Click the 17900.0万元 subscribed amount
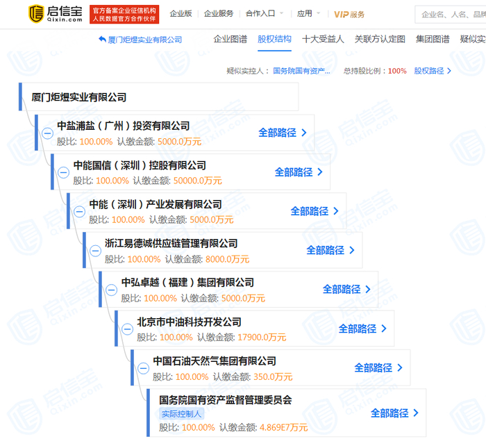This screenshot has width=486, height=448. click(262, 337)
